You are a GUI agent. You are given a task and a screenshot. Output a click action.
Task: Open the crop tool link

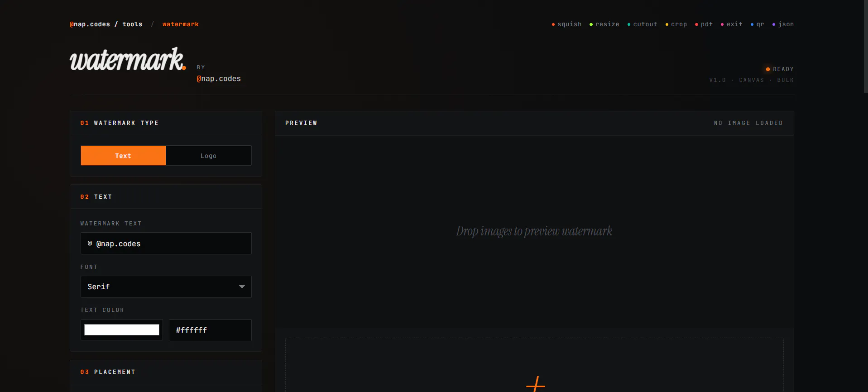[676, 24]
